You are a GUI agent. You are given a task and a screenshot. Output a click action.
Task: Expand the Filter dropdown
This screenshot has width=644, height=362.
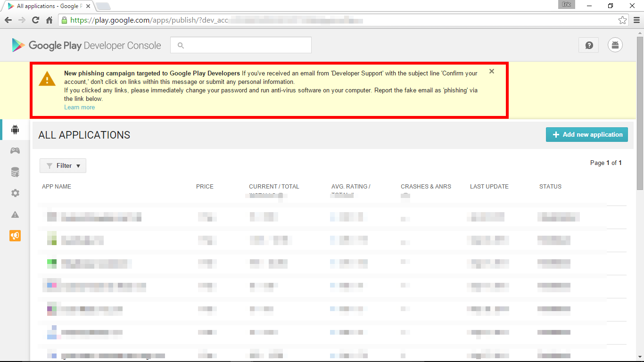point(63,166)
